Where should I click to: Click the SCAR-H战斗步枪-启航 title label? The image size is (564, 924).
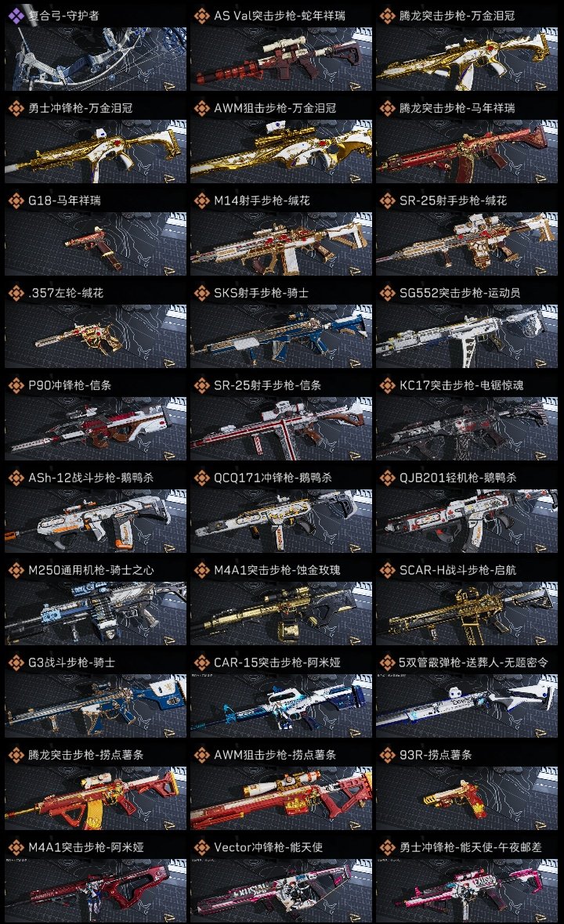click(457, 570)
